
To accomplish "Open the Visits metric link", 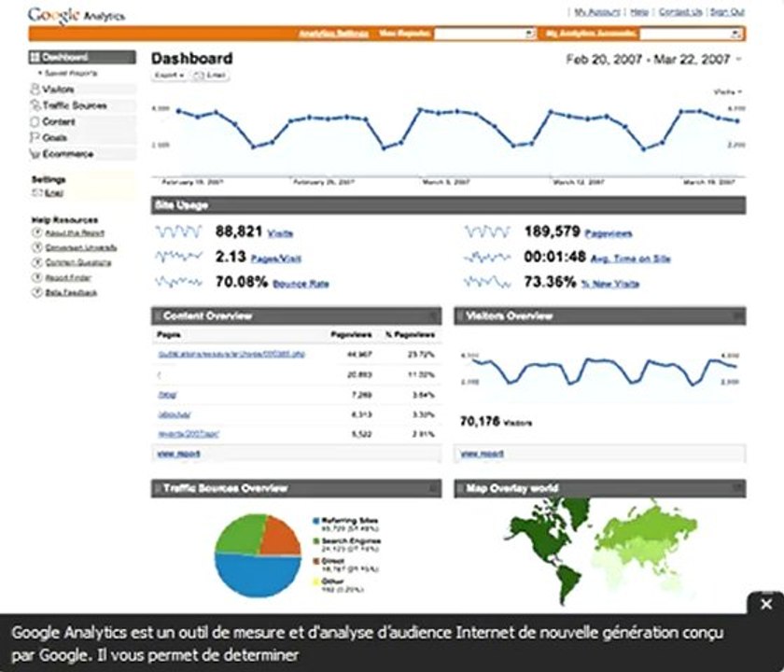I will coord(280,233).
